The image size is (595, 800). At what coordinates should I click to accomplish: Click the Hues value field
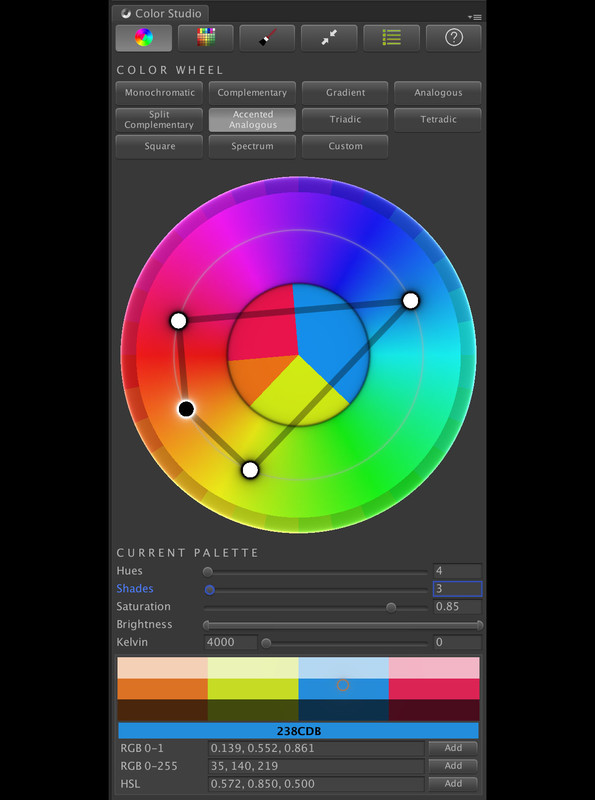(x=457, y=571)
